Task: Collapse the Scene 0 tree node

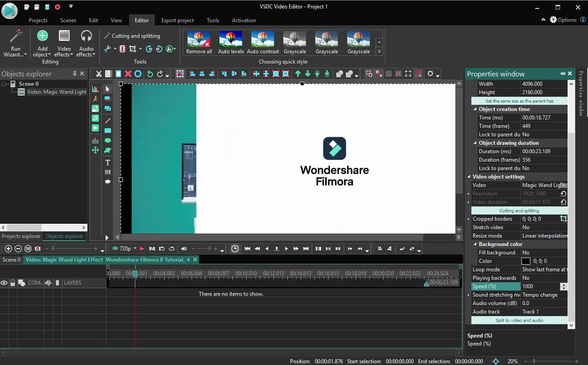Action: click(4, 84)
